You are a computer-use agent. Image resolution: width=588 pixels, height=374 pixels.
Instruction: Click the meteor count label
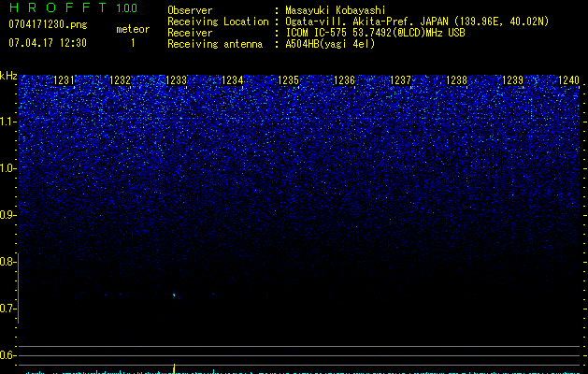click(133, 29)
